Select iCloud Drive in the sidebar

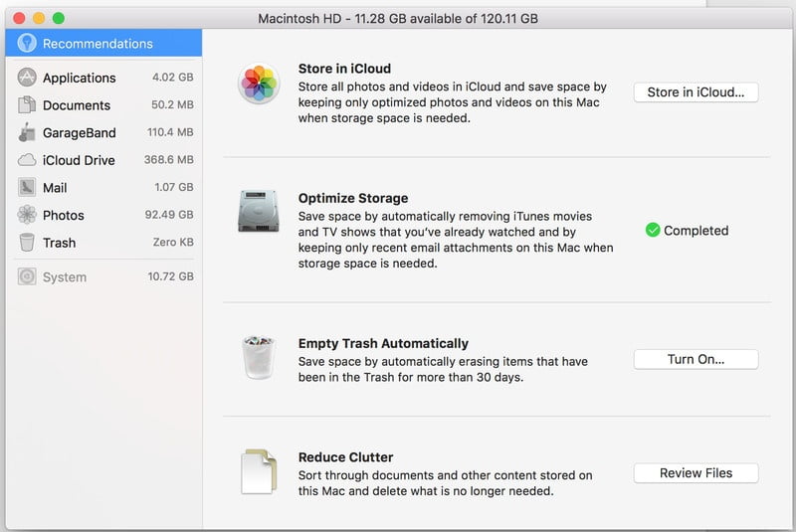pos(103,160)
